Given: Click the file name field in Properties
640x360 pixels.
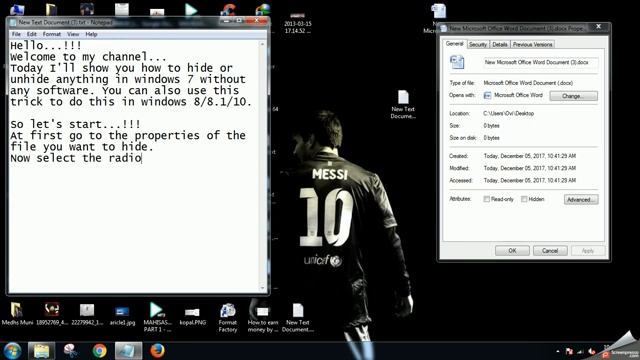Looking at the screenshot, I should 541,62.
